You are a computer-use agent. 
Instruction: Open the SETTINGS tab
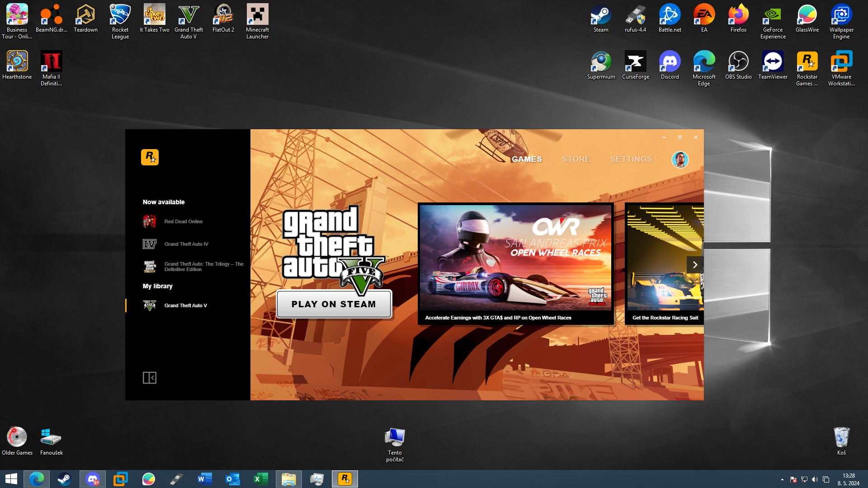point(631,159)
